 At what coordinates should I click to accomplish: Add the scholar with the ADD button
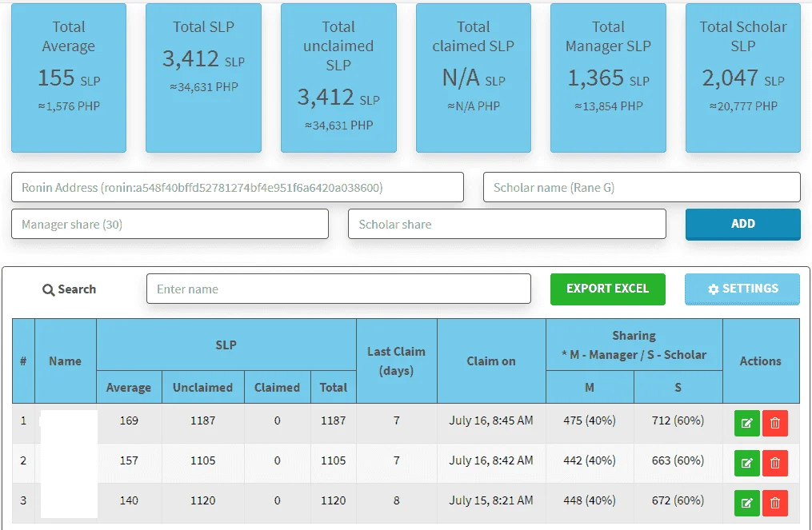click(742, 224)
